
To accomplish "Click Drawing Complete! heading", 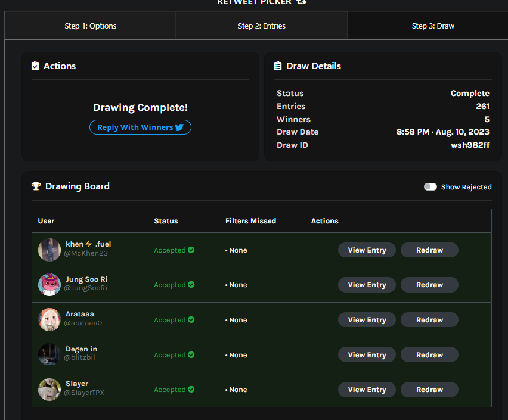I will (141, 107).
